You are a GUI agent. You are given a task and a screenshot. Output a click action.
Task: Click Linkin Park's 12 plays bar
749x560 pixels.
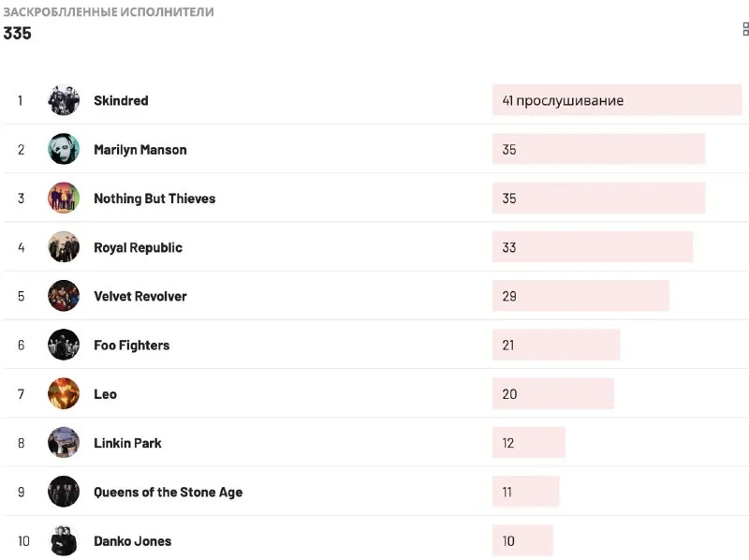pyautogui.click(x=528, y=443)
